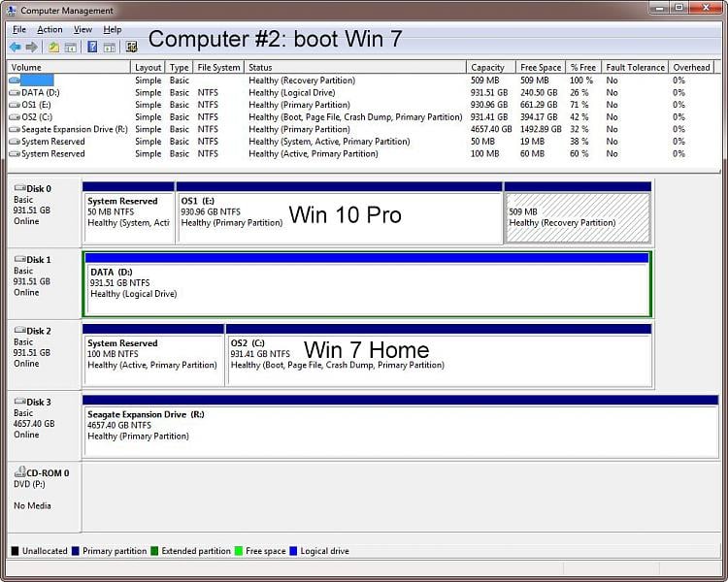Sort by the Capacity column header
Image resolution: width=728 pixels, height=582 pixels.
point(491,67)
